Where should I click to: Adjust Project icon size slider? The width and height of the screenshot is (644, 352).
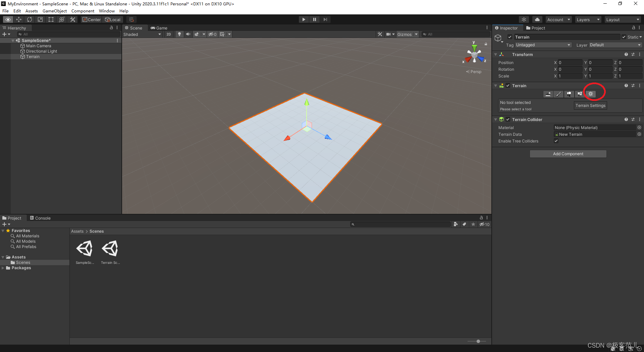pos(478,341)
